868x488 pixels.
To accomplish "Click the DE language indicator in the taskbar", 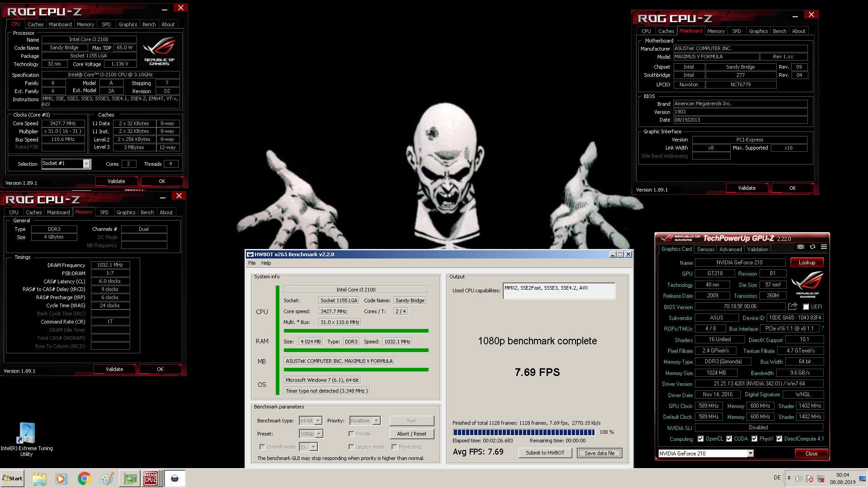I will tap(777, 478).
